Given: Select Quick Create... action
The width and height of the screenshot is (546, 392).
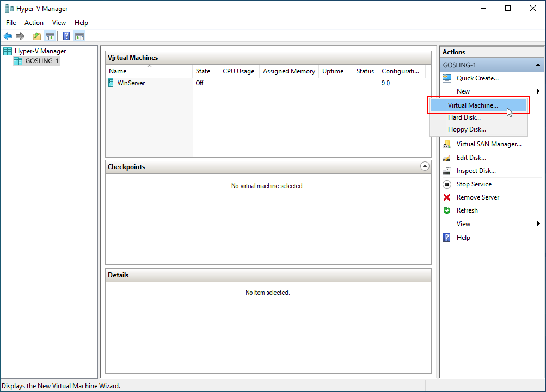Looking at the screenshot, I should pos(477,78).
